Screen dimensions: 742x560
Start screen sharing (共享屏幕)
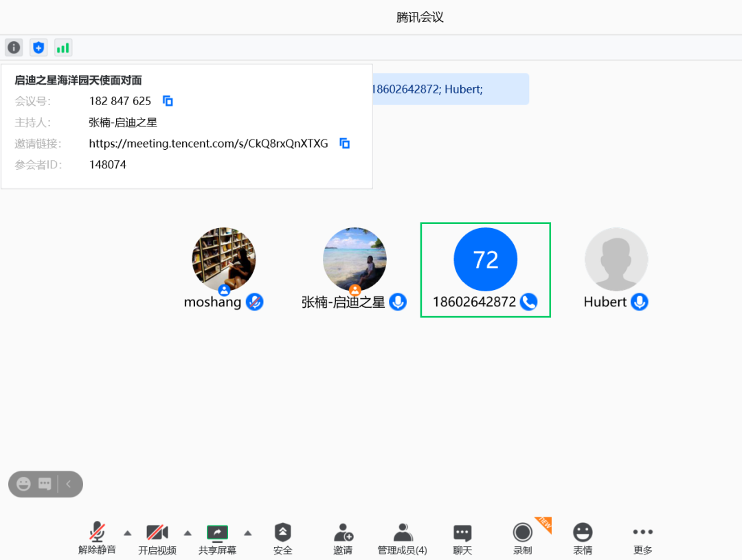click(x=217, y=538)
